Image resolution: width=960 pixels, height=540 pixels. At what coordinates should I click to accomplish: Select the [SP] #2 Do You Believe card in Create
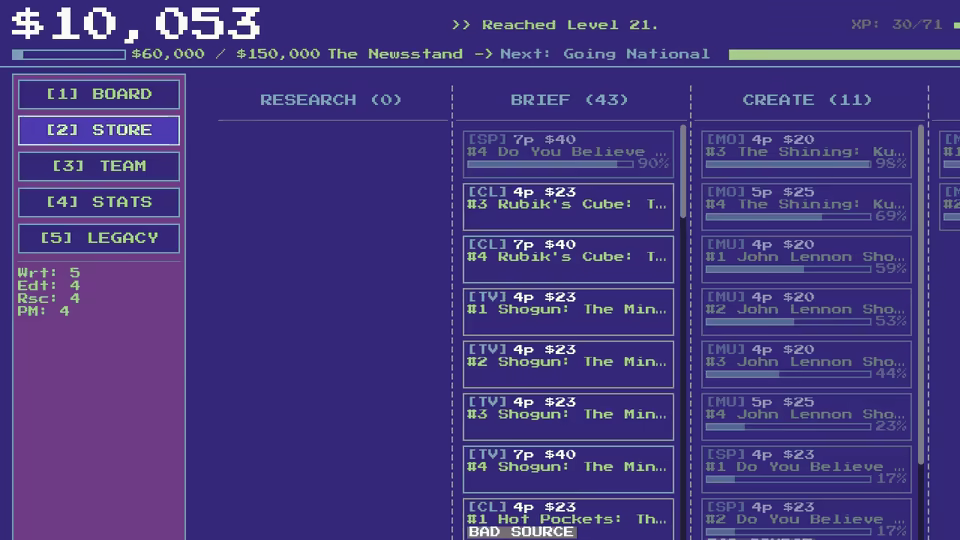(x=806, y=519)
